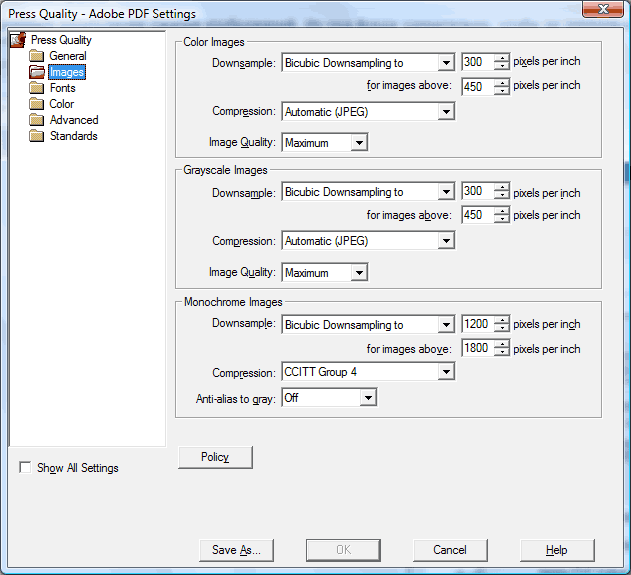Click Grayscale Images 450 ppi threshold field
Image resolution: width=631 pixels, height=575 pixels.
coord(478,215)
